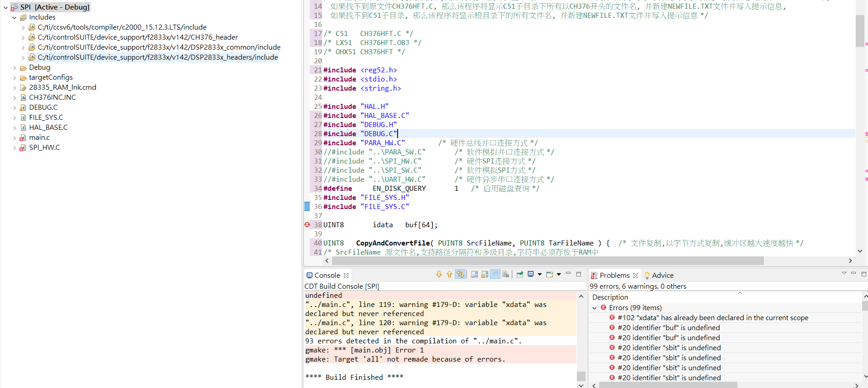
Task: Select the HAL_BASE.C file
Action: point(48,128)
